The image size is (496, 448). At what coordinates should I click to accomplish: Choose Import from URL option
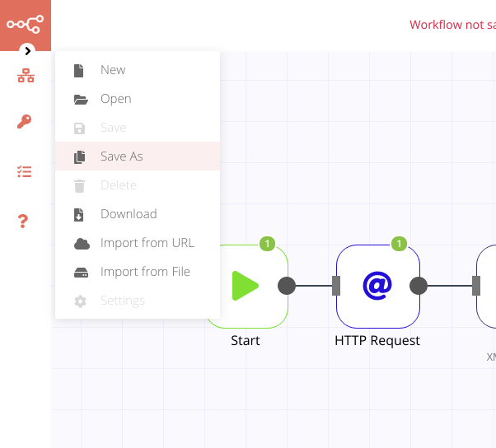pos(147,243)
